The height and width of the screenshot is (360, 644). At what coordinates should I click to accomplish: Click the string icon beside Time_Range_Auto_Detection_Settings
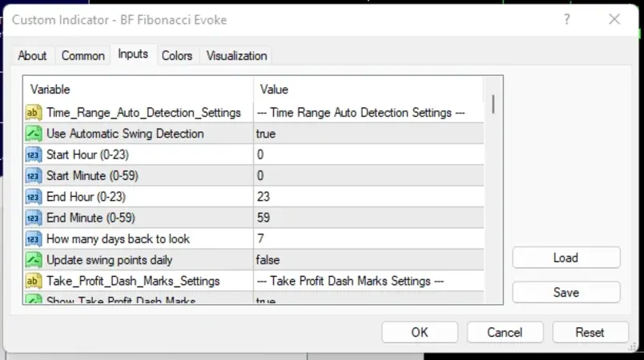pos(34,112)
